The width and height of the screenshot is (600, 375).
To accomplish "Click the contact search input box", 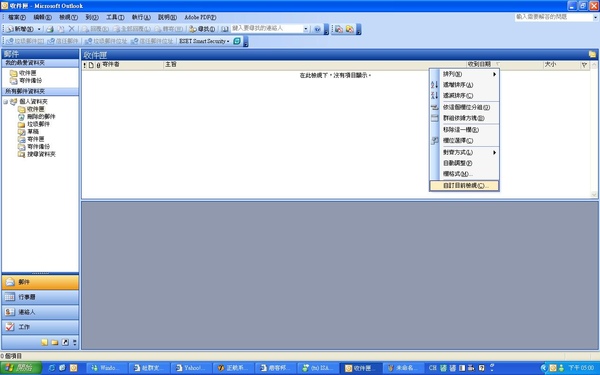I will [267, 29].
